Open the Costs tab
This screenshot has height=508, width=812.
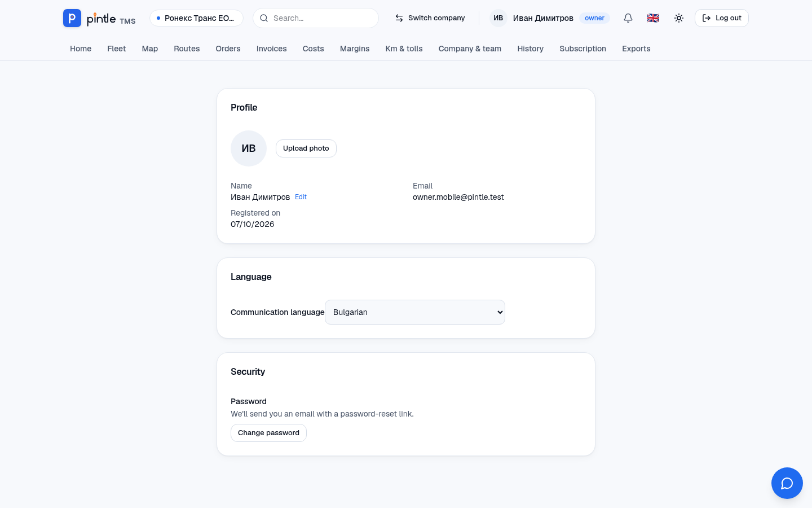314,49
